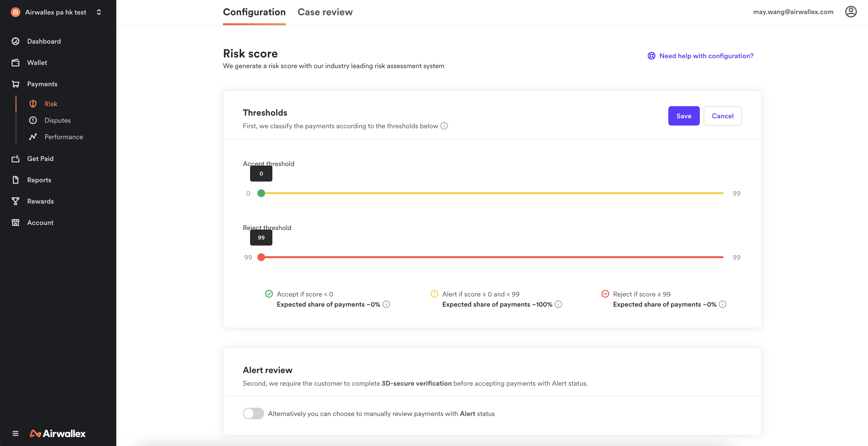Click the Reject threshold slider handle
Image resolution: width=868 pixels, height=446 pixels.
pyautogui.click(x=261, y=257)
